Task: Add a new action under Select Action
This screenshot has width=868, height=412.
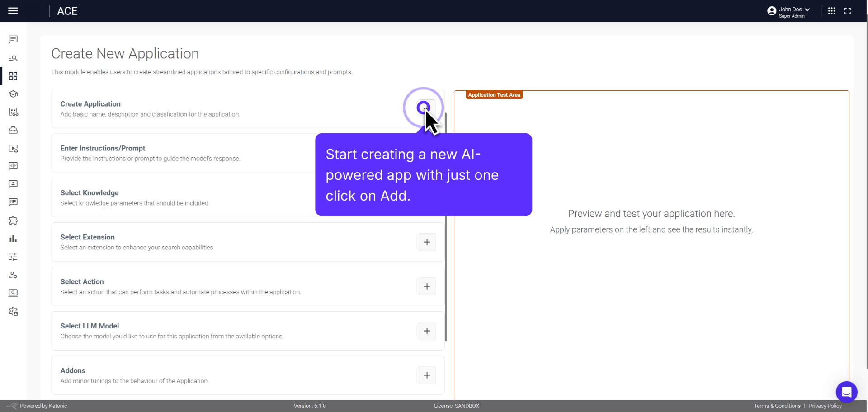Action: point(427,286)
